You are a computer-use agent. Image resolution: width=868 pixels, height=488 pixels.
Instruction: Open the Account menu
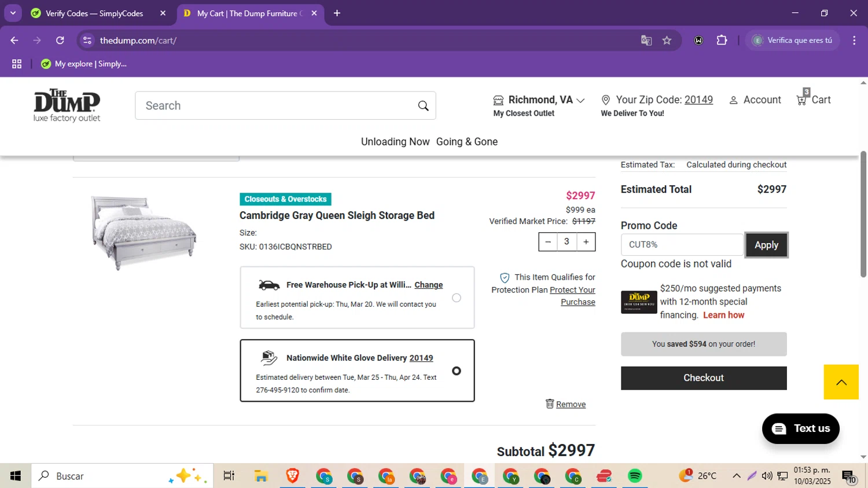[755, 100]
